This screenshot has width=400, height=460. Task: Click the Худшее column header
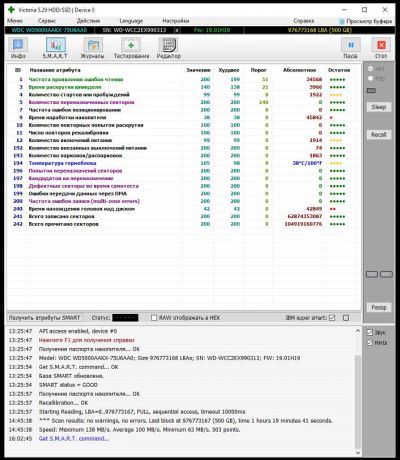pyautogui.click(x=229, y=70)
